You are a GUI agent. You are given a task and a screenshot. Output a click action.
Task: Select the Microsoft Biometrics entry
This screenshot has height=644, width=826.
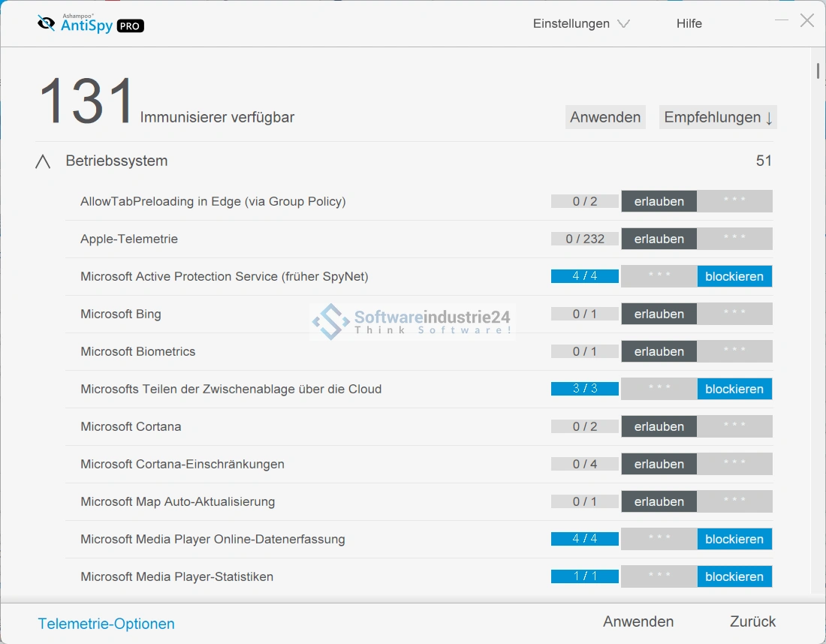point(138,351)
